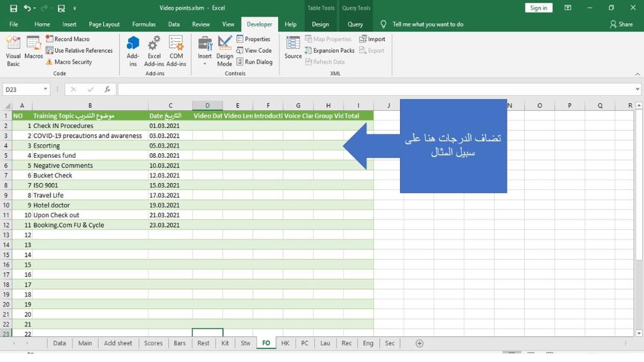Click Run Dialog
Image resolution: width=644 pixels, height=362 pixels.
point(254,62)
